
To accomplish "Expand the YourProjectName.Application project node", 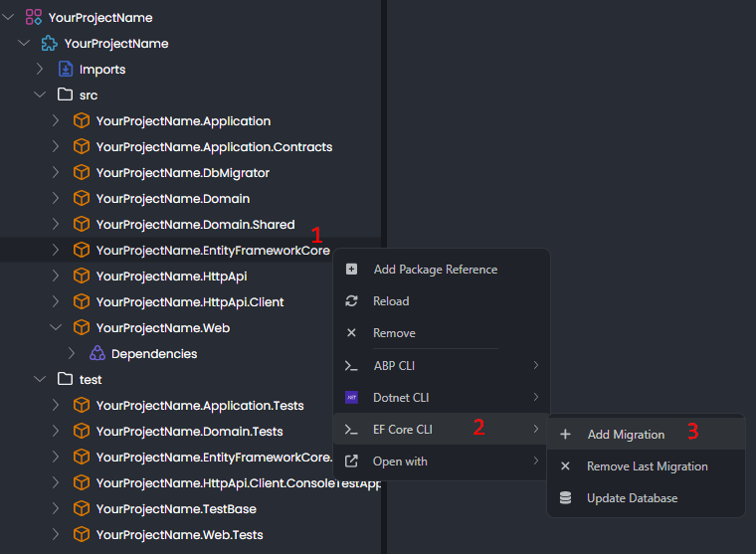I will coord(56,121).
